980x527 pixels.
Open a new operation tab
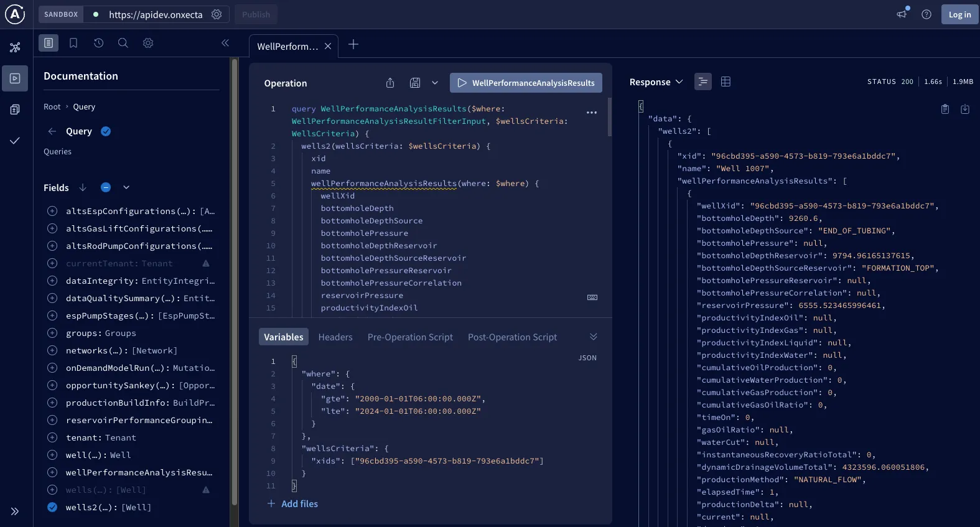pos(353,44)
